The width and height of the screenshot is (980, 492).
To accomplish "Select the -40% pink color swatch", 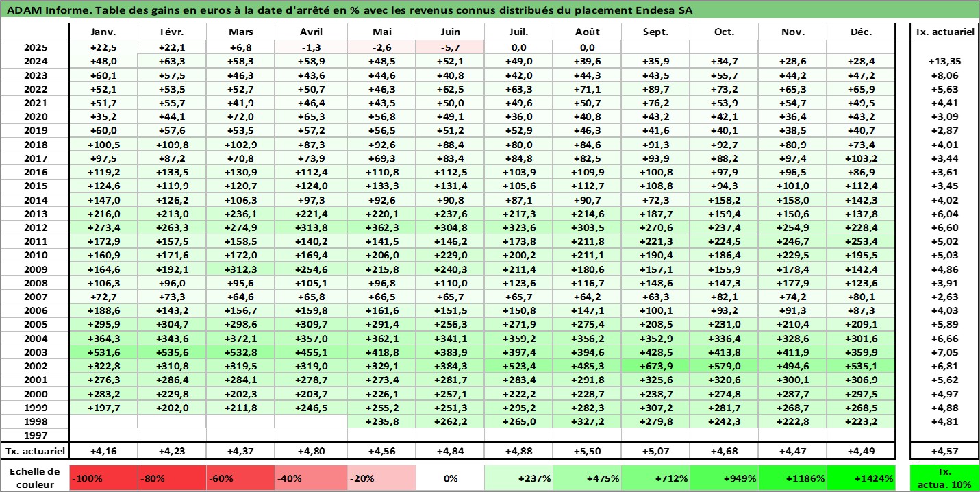I will [312, 478].
